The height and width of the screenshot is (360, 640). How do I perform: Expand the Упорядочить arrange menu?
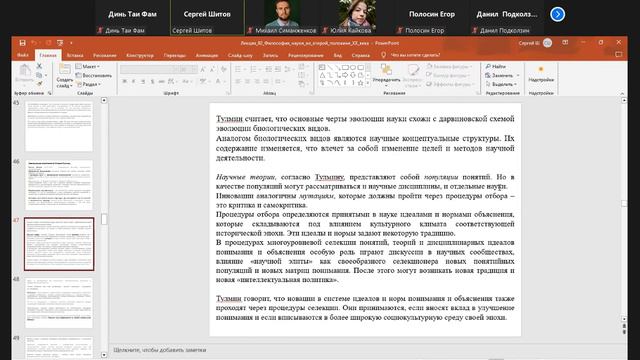click(x=386, y=76)
